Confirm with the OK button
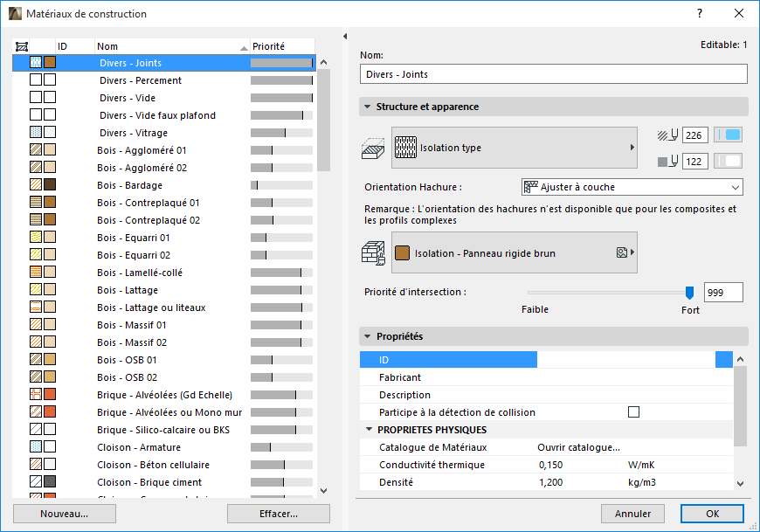The height and width of the screenshot is (532, 760). [712, 514]
